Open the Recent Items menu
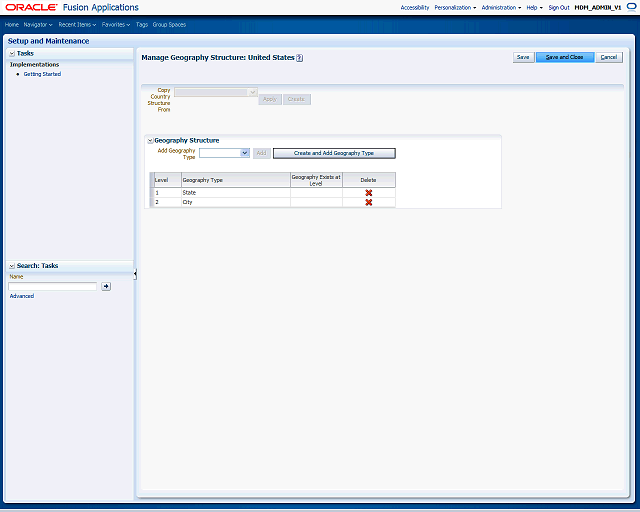This screenshot has height=512, width=640. point(77,24)
